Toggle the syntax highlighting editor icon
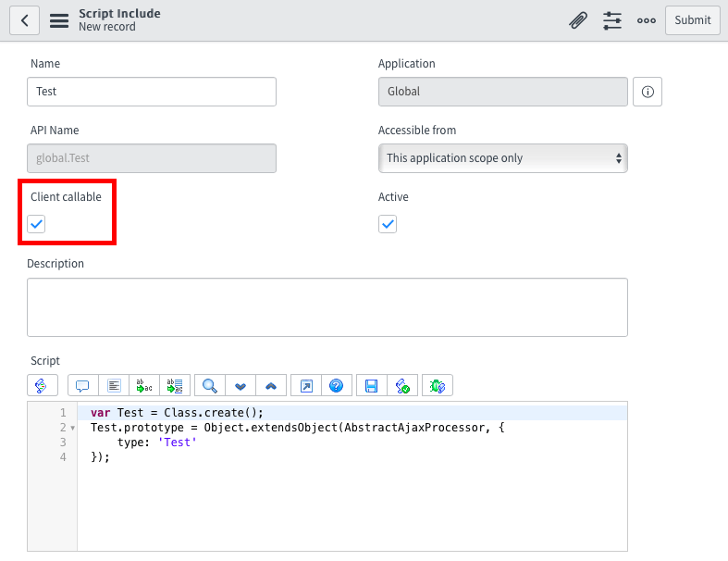The image size is (728, 561). 43,385
